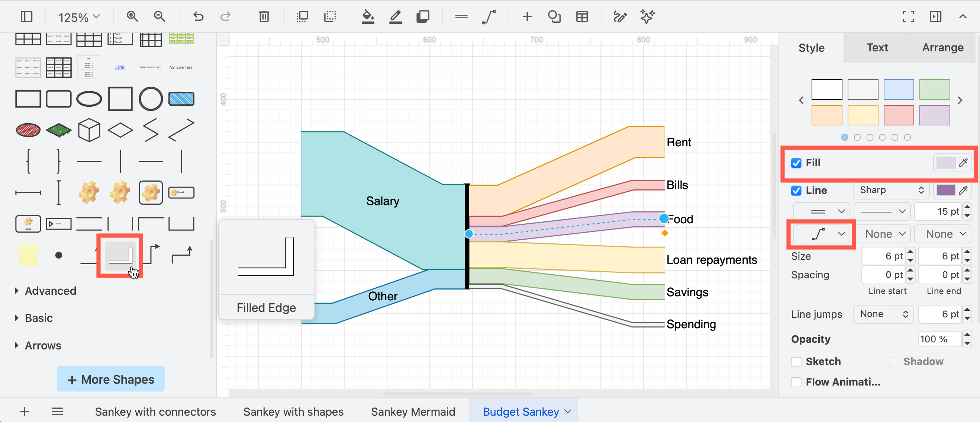The width and height of the screenshot is (980, 422).
Task: Select the Filled Edge shape
Action: (120, 255)
